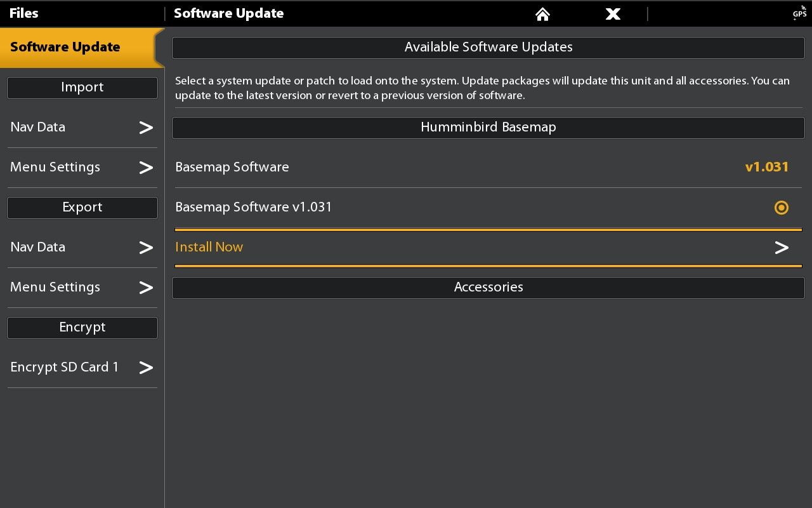
Task: Close Software Update with X icon
Action: 613,14
